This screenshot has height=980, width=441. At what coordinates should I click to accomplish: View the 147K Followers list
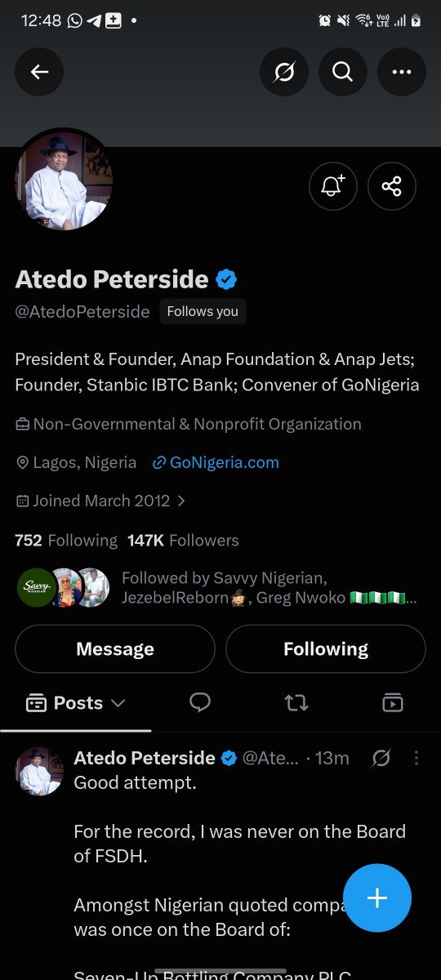point(183,540)
